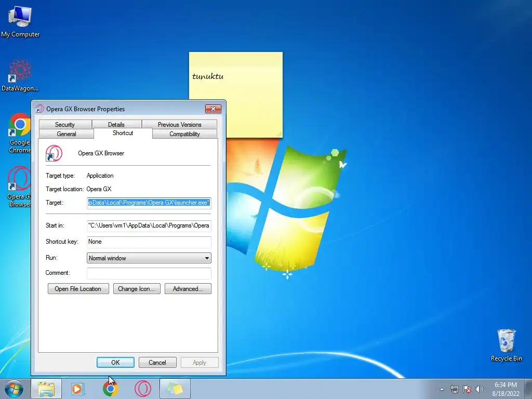Grab the sticky note resize corner
The width and height of the screenshot is (532, 399).
(279, 135)
